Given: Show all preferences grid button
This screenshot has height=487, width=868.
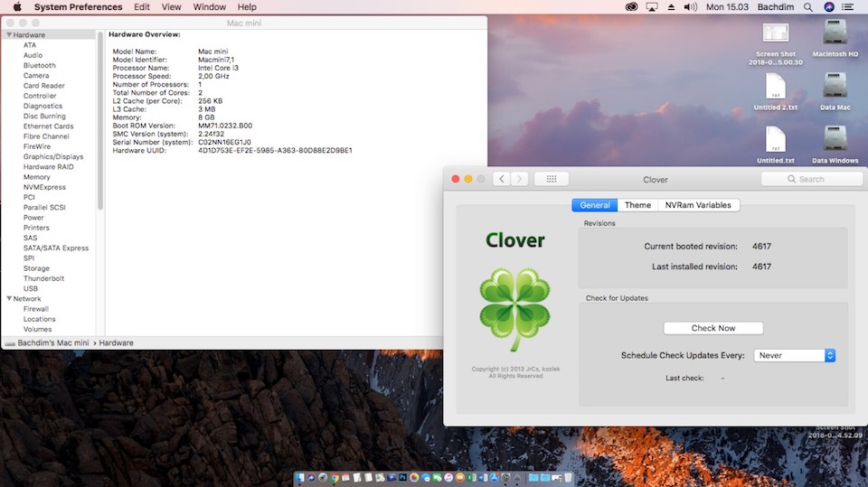Looking at the screenshot, I should pos(552,179).
